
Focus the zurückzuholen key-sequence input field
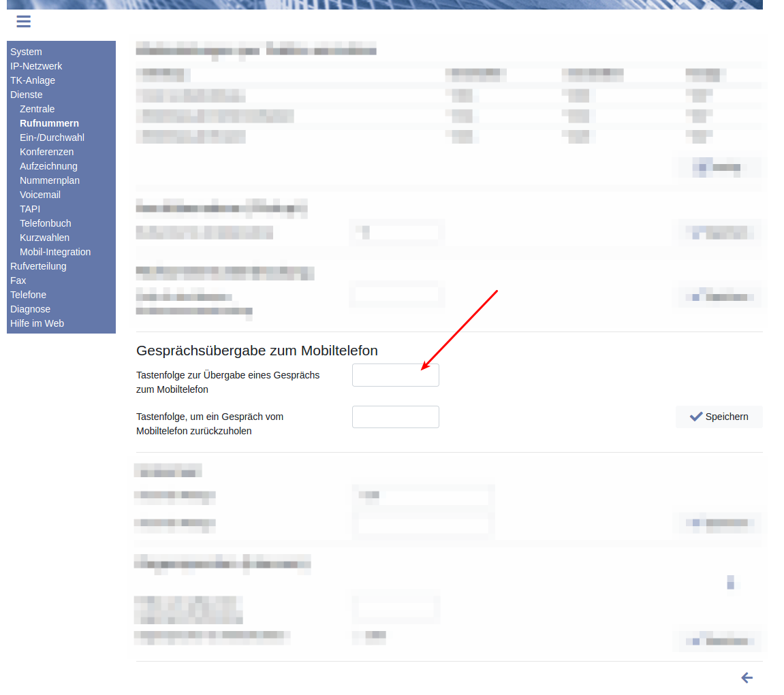click(x=395, y=417)
